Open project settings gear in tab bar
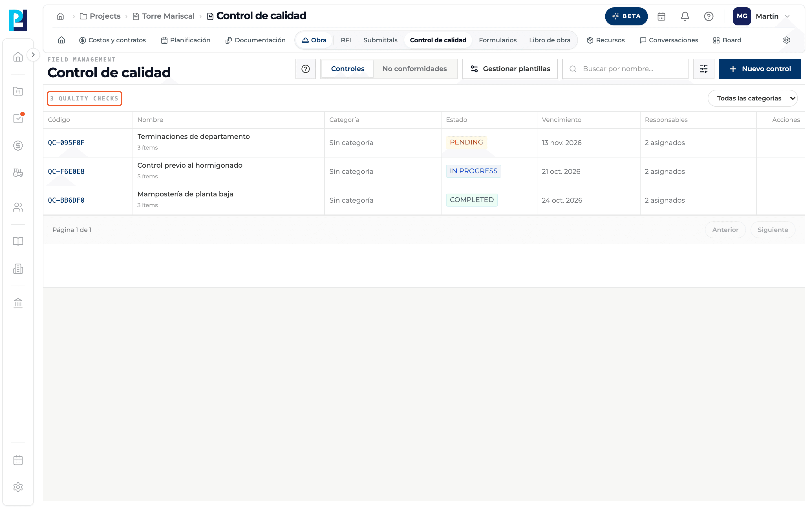This screenshot has height=508, width=812. click(787, 40)
